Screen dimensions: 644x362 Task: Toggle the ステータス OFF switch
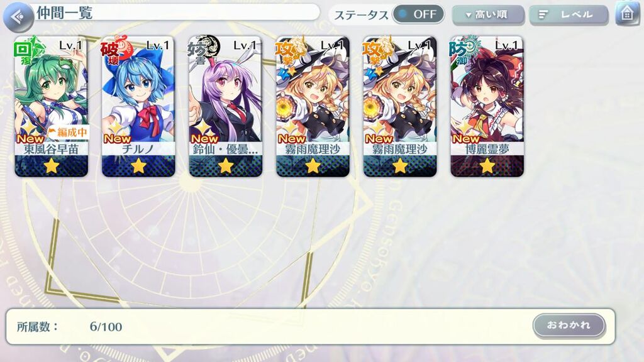418,14
